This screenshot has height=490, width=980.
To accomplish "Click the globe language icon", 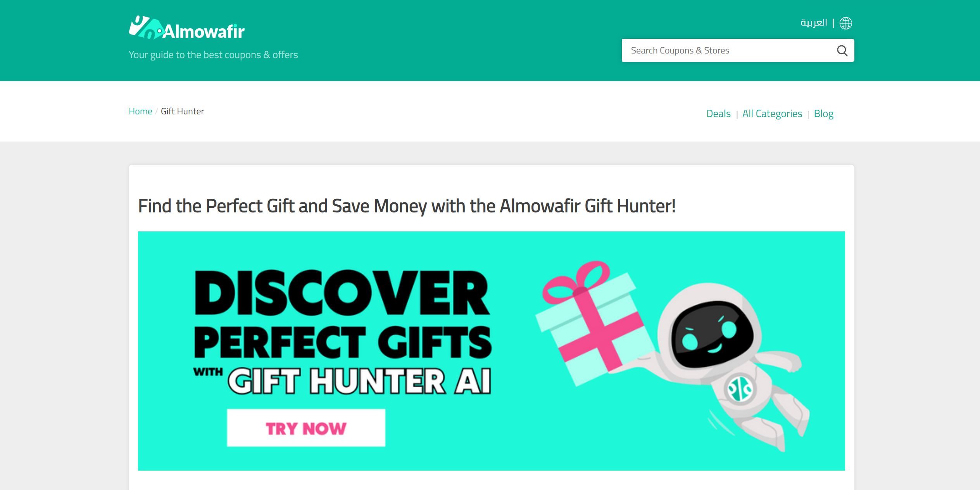I will pos(845,23).
